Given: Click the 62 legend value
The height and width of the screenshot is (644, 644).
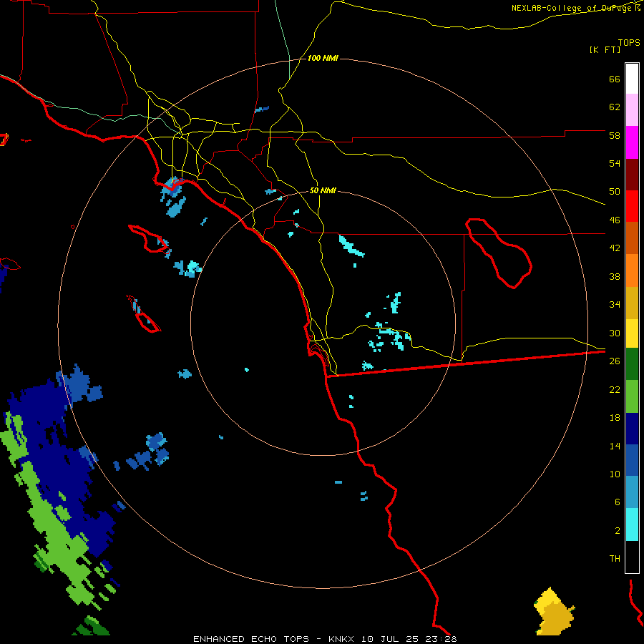Looking at the screenshot, I should point(615,107).
